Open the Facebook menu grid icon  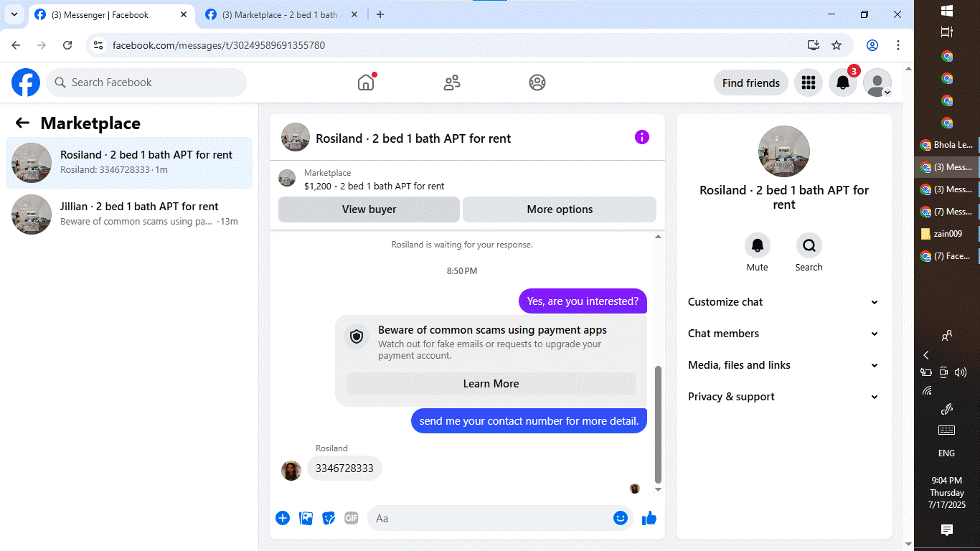[x=809, y=83]
